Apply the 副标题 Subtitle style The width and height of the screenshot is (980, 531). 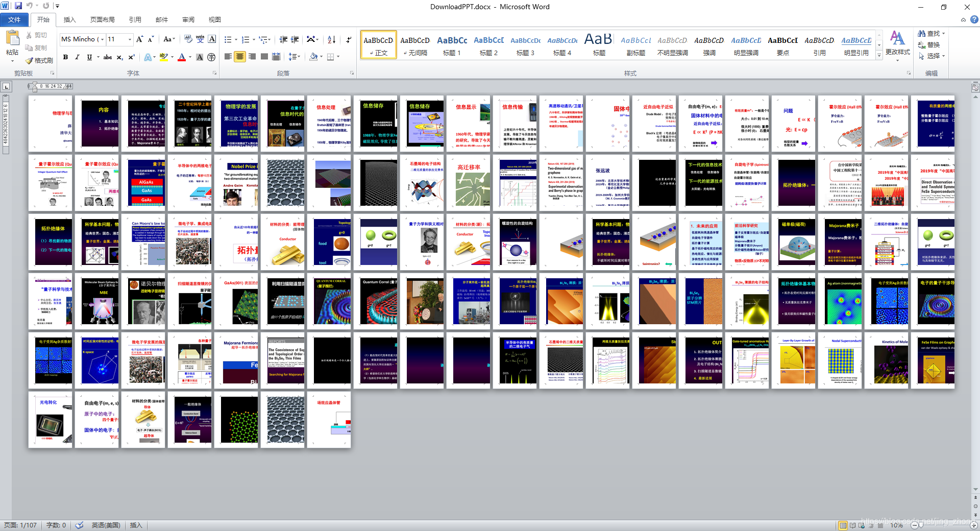[636, 45]
